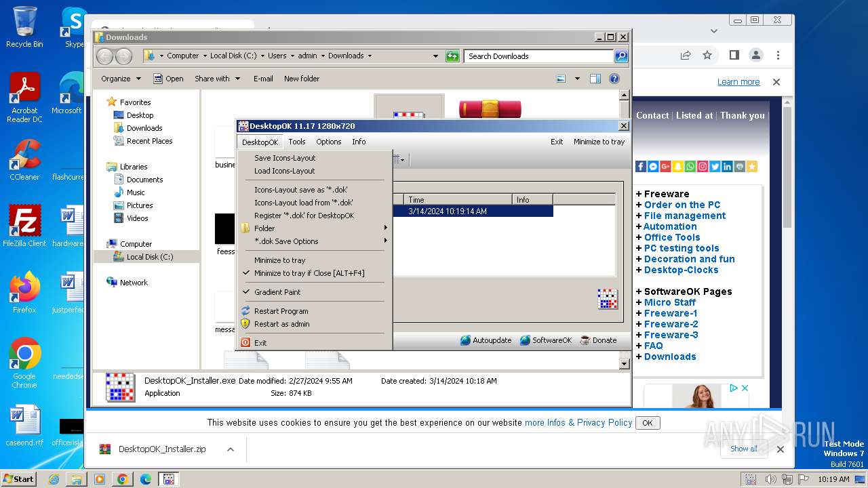Click the Time column header
This screenshot has width=868, height=488.
(x=458, y=199)
